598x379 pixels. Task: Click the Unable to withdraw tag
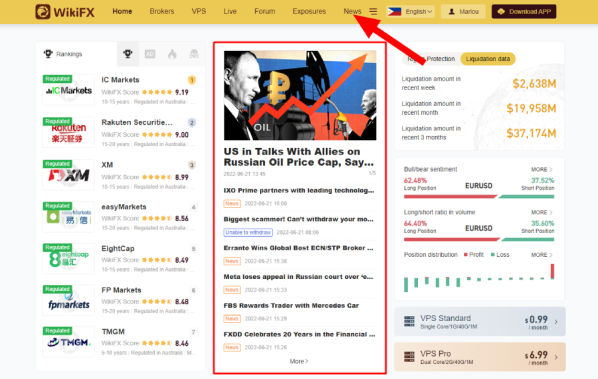click(x=248, y=232)
